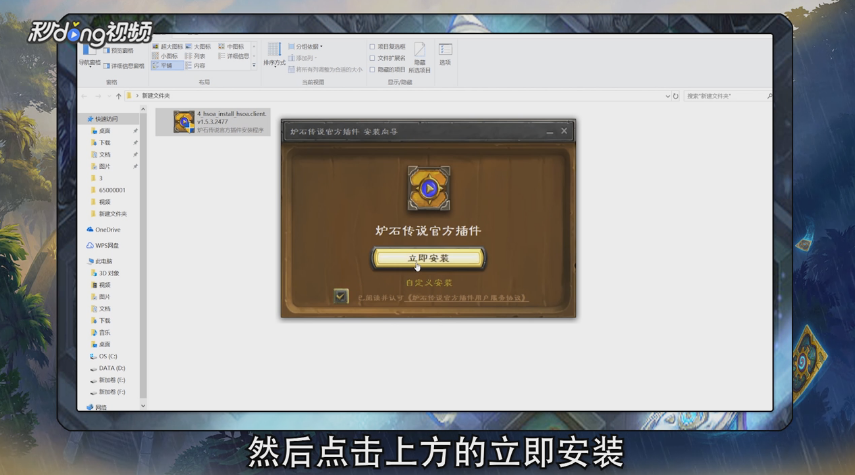
Task: Go forward in File Explorer
Action: coord(98,96)
